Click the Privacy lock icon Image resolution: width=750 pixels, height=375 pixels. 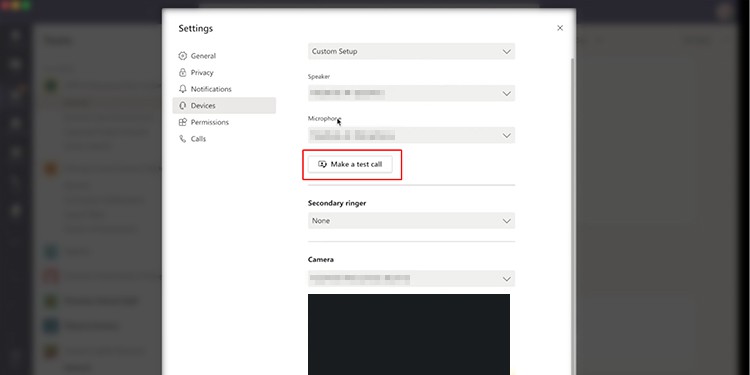[182, 73]
